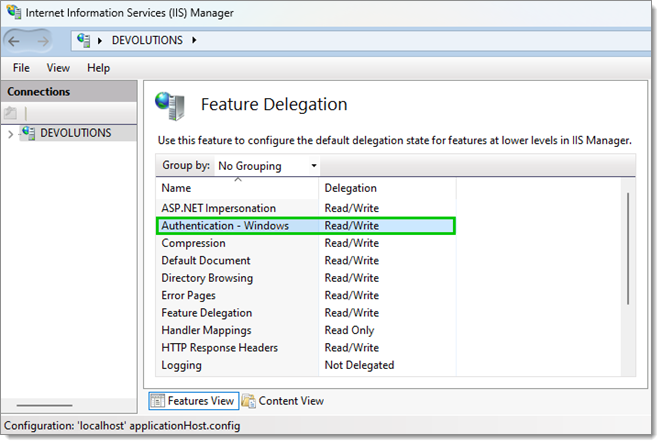Click the Read Only delegation value
Screen dimensions: 662x445
(349, 330)
